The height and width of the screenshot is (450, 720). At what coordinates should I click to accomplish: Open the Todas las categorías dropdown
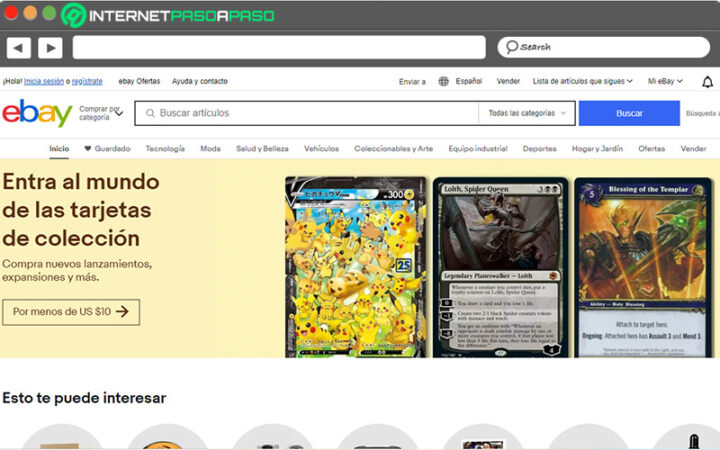pos(527,113)
